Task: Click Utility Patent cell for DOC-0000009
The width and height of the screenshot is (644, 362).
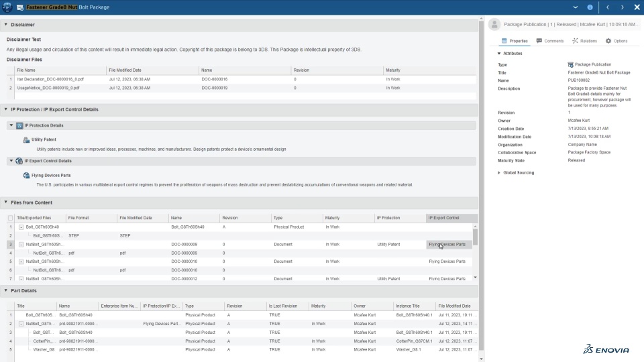Action: [388, 245]
